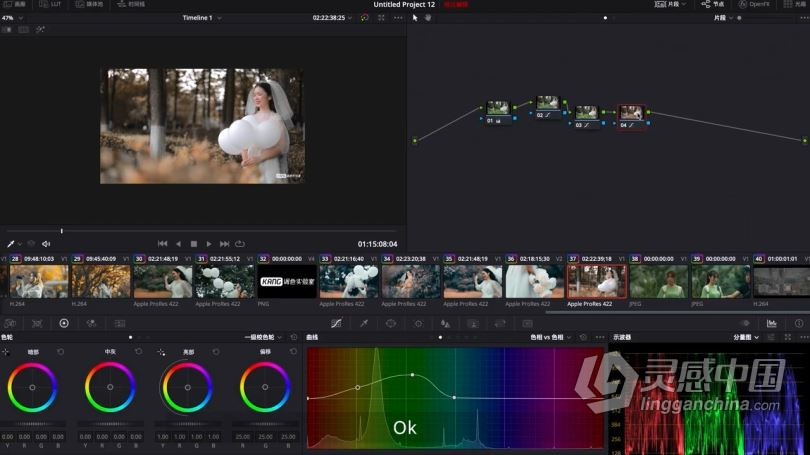Open the viewer zoom 47% dropdown
The image size is (810, 455).
point(12,18)
